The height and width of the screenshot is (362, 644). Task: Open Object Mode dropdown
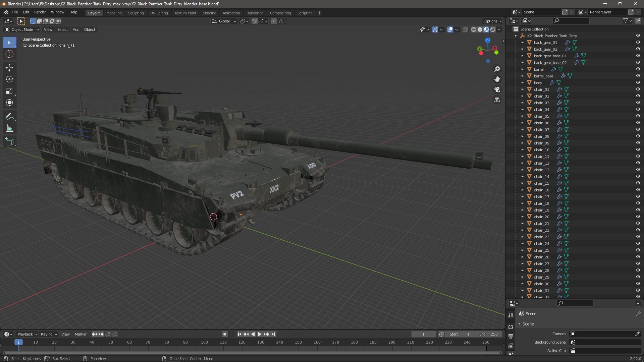[22, 29]
